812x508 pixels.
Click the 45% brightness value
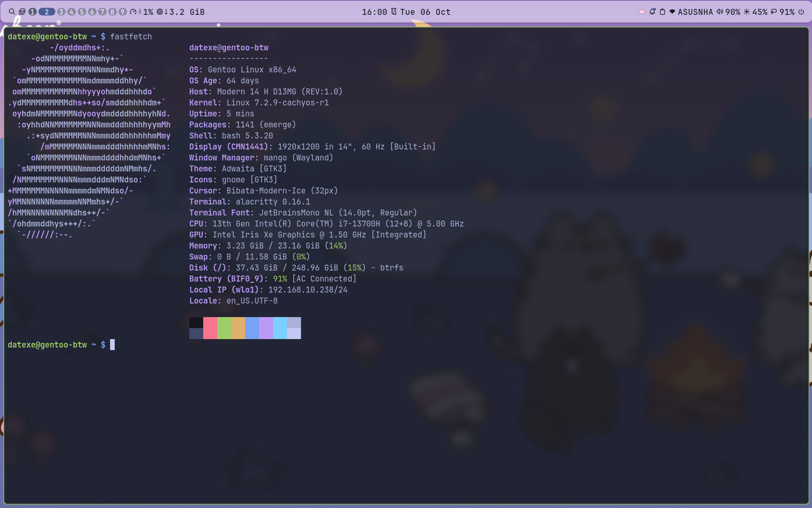(760, 12)
